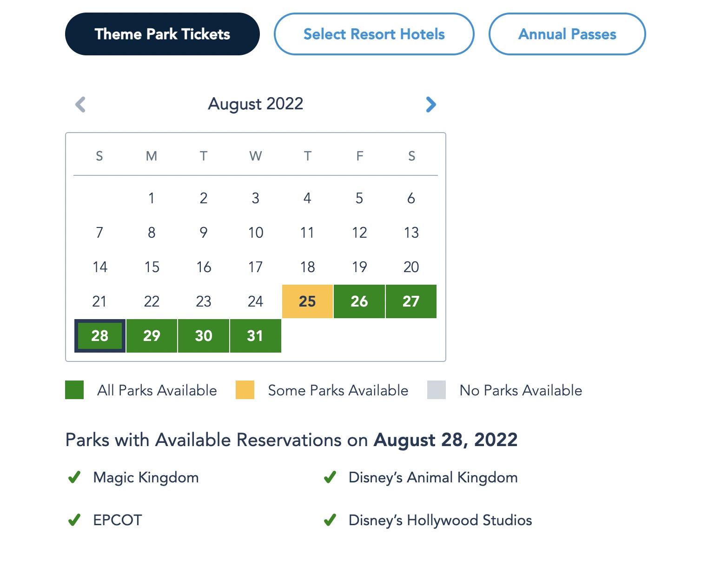Click the Disney's Hollywood Studios checkmark
728x561 pixels.
pos(330,520)
